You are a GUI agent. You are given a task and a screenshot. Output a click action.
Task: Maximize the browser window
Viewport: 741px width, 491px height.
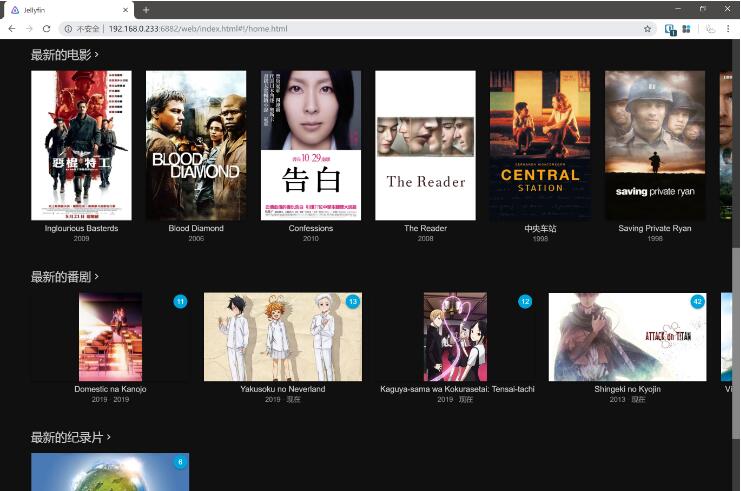click(703, 9)
